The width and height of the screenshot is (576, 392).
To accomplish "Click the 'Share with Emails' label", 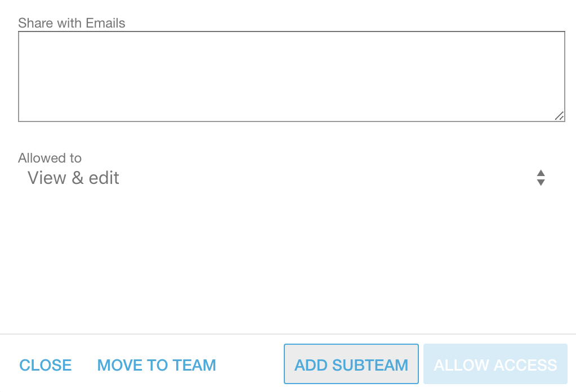I will (x=72, y=23).
